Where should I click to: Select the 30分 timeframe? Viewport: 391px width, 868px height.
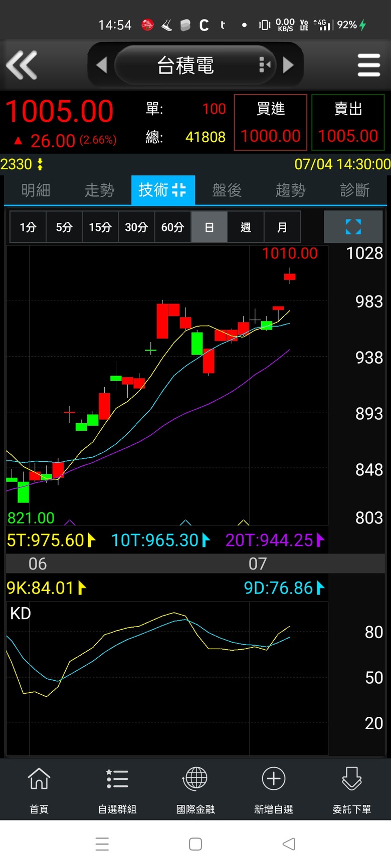[x=136, y=227]
